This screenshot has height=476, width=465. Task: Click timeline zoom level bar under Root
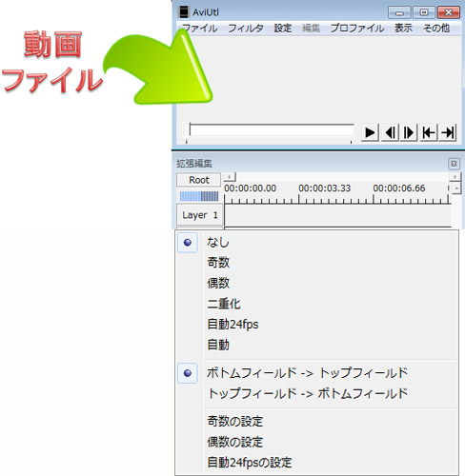point(199,196)
